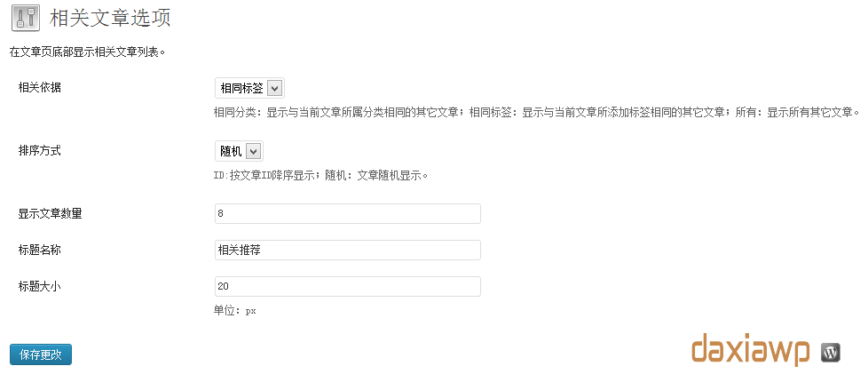Click the arrow on the 随机 select box
868x374 pixels.
coord(254,151)
